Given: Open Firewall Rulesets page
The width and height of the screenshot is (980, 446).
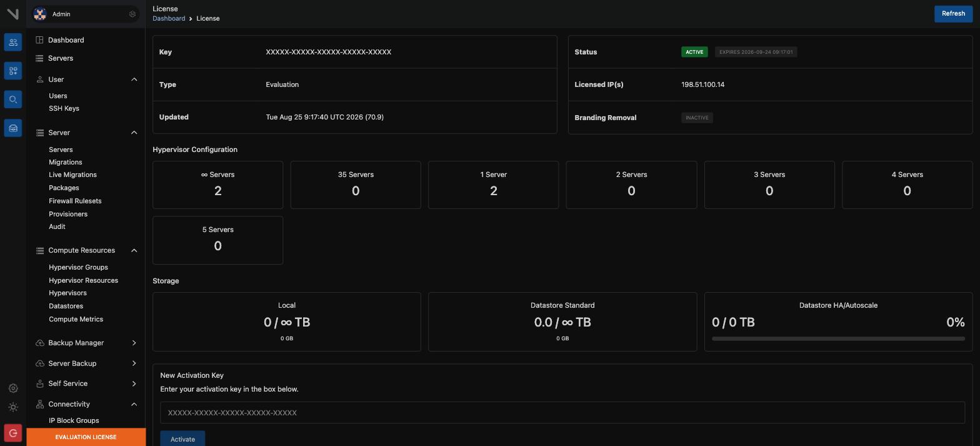Looking at the screenshot, I should [75, 201].
